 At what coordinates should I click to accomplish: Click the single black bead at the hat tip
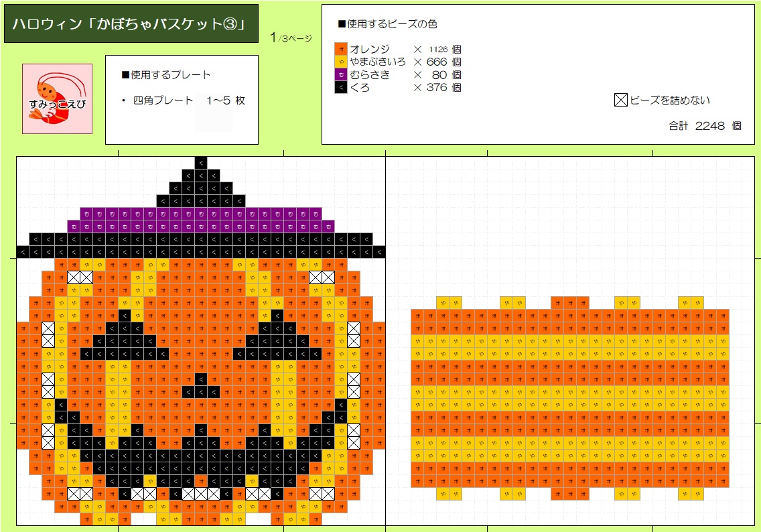201,162
